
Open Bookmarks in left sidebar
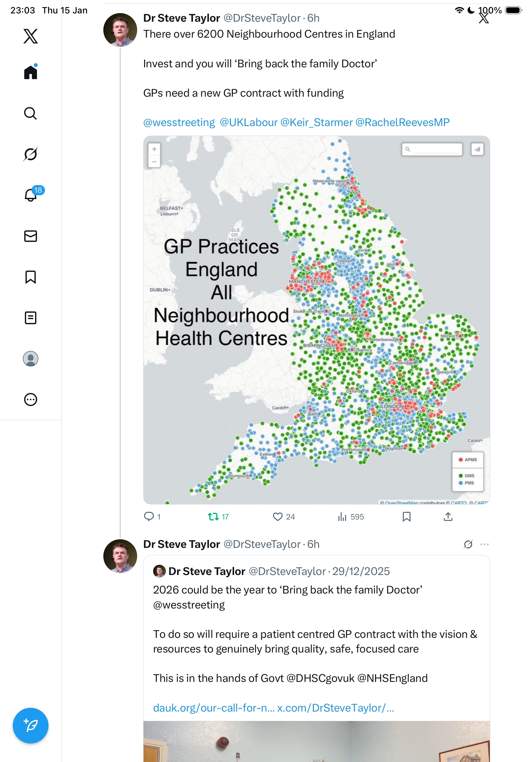31,277
